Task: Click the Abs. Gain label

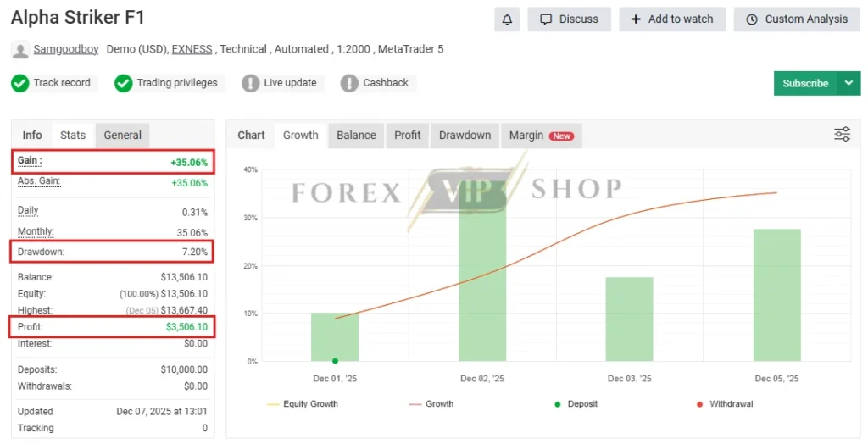Action: (39, 181)
